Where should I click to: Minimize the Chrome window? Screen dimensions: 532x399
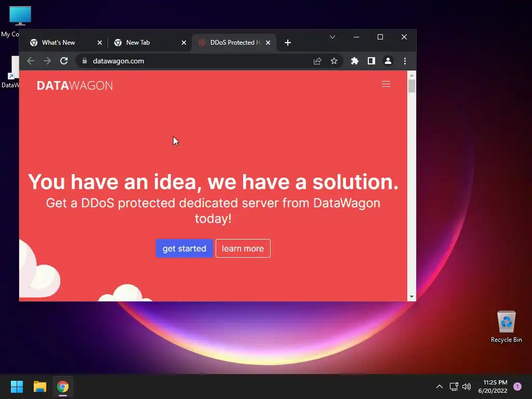point(356,37)
